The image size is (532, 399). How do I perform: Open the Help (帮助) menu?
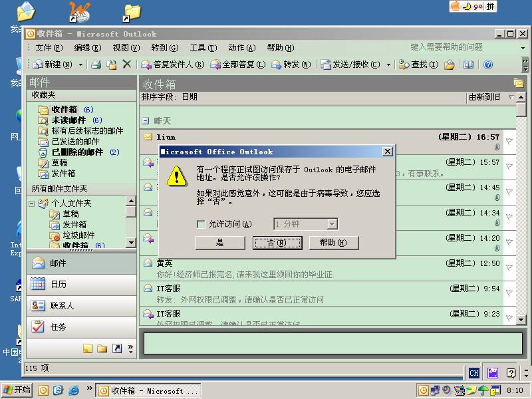point(280,48)
